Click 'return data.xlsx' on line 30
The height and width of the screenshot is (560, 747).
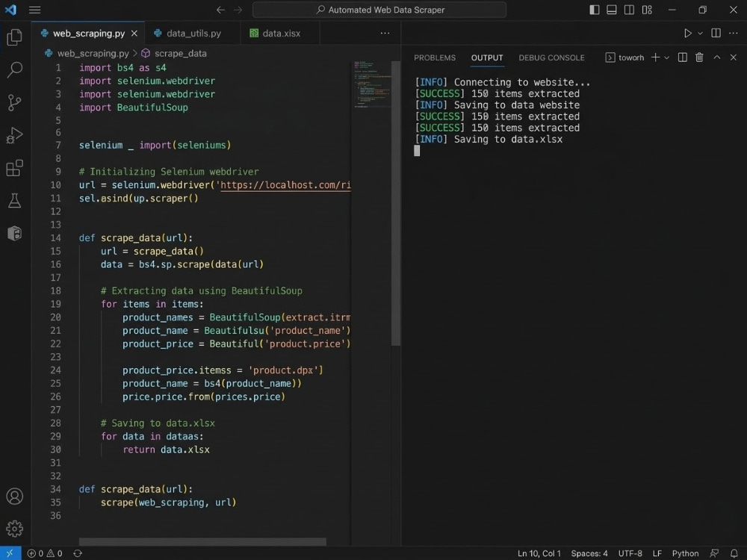[166, 449]
